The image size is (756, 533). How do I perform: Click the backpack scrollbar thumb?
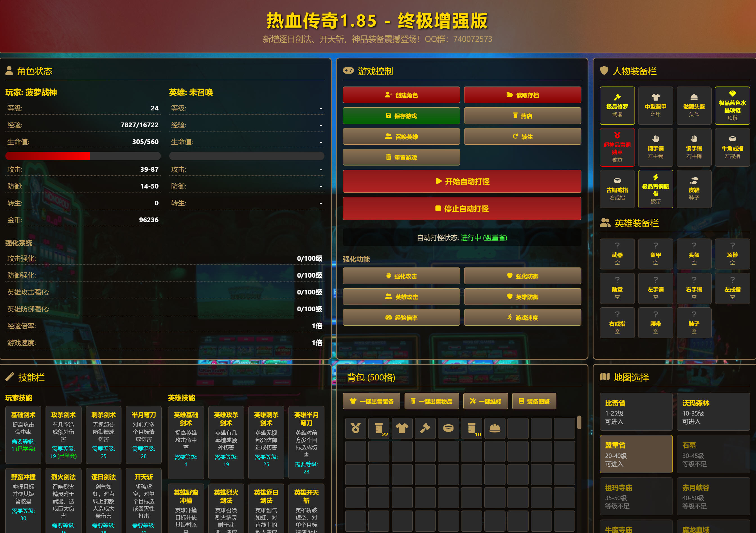(579, 423)
